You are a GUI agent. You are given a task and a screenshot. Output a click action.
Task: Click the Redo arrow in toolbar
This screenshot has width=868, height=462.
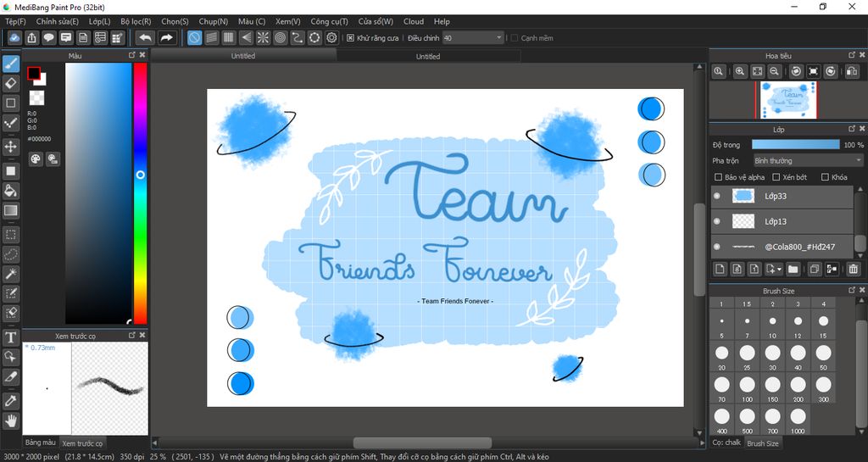point(166,37)
